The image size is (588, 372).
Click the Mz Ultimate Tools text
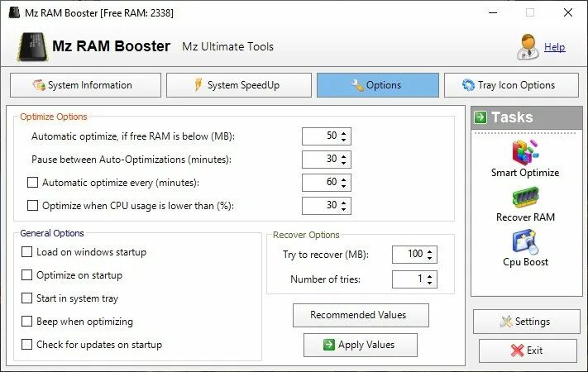tap(227, 46)
